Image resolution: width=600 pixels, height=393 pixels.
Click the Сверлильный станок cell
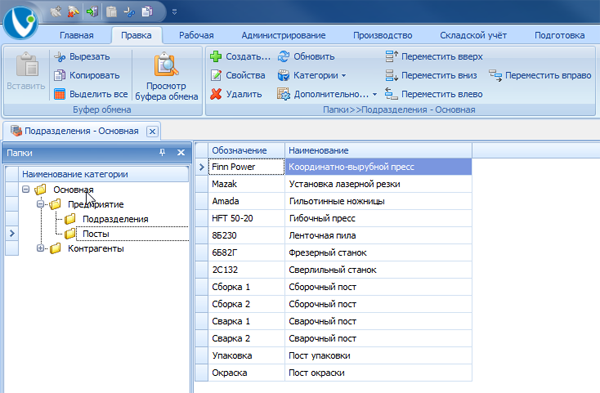pos(378,270)
